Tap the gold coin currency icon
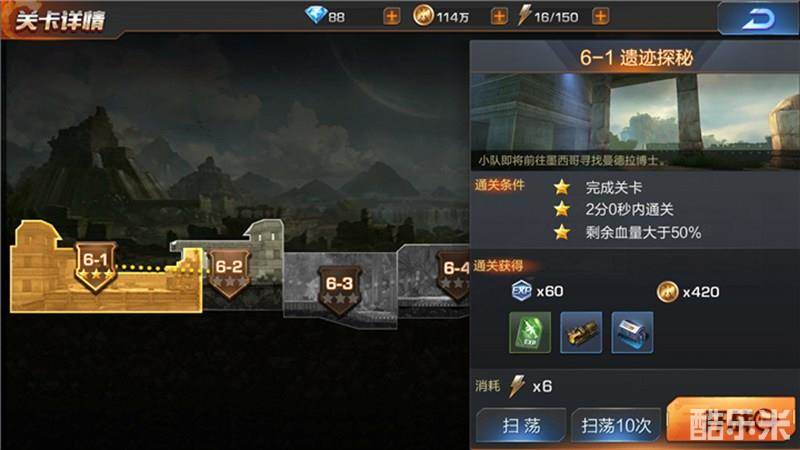 pos(423,16)
